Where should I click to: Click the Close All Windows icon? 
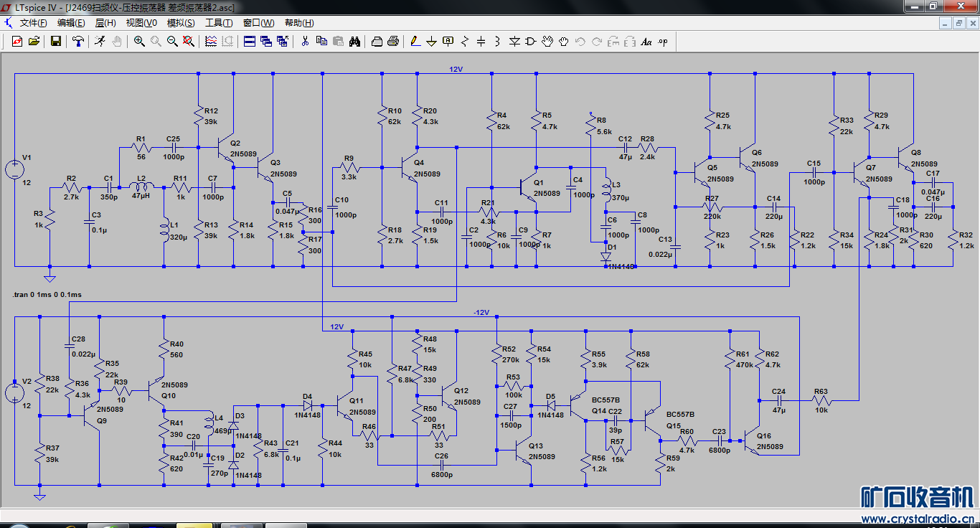tap(283, 42)
